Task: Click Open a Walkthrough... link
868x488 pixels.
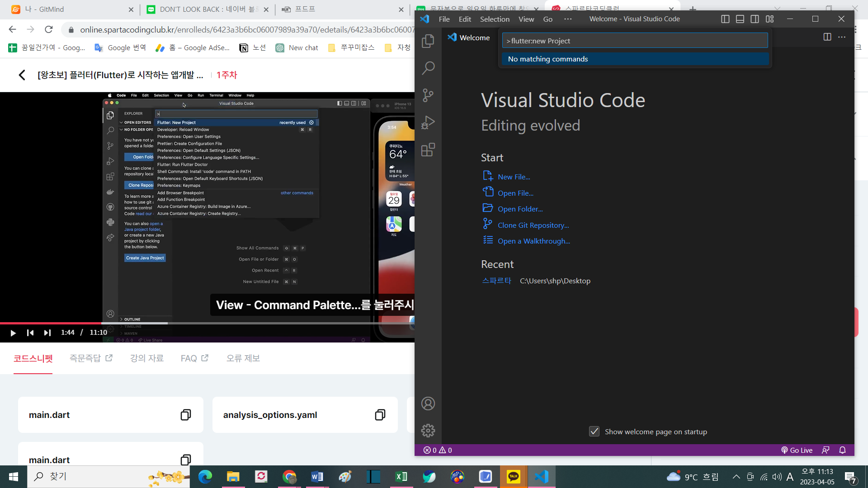Action: (534, 241)
